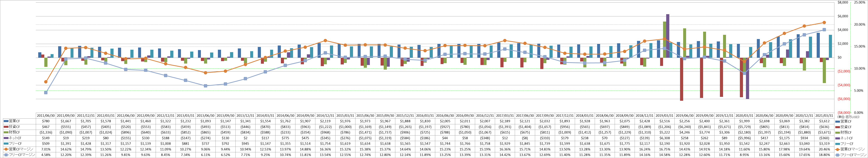Image resolution: width=868 pixels, height=158 pixels.
Task: Select the $3,319 cell
Action: (x=824, y=144)
